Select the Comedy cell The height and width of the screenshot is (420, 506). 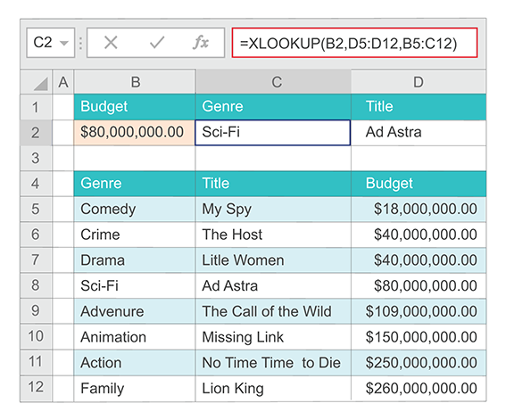click(135, 210)
